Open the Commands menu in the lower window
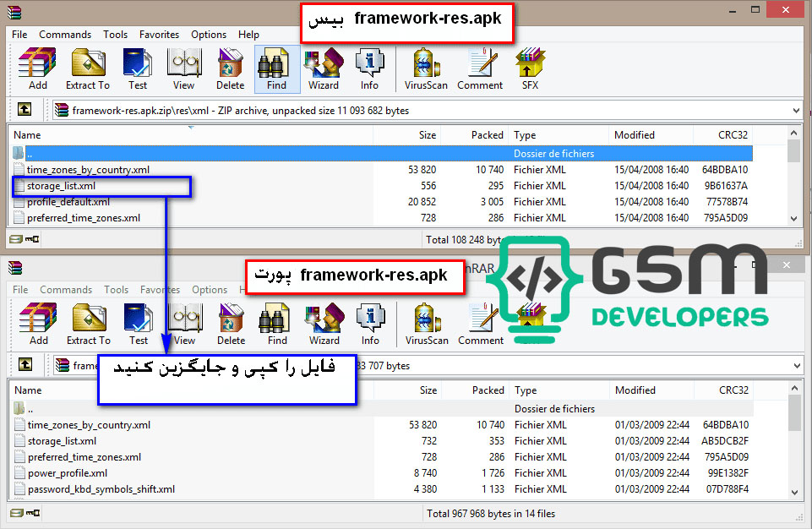This screenshot has height=529, width=812. pos(66,290)
